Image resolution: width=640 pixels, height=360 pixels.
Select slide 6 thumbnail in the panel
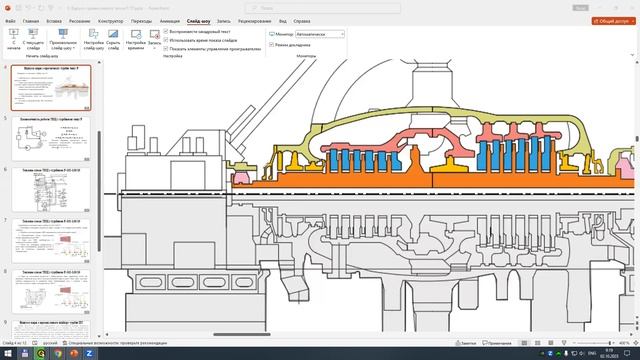coord(51,189)
